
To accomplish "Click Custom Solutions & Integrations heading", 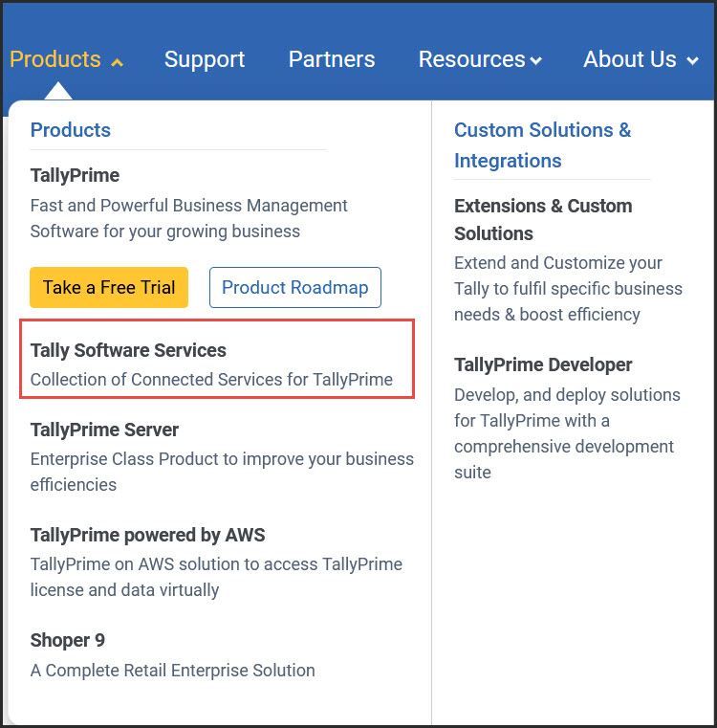I will tap(542, 145).
